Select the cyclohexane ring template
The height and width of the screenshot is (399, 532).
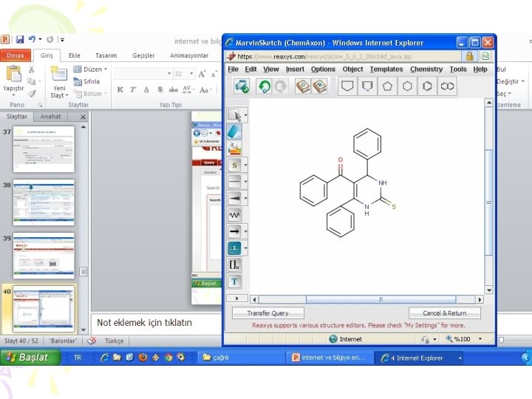coord(407,86)
